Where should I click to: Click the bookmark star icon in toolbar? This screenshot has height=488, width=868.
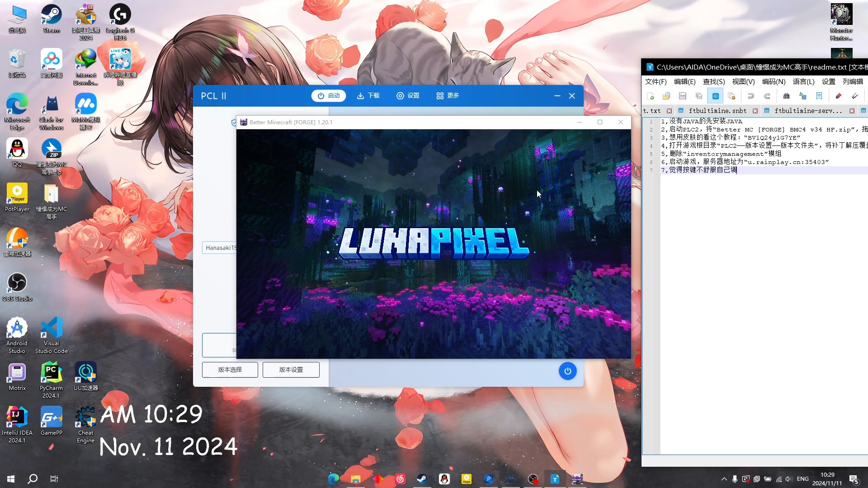pyautogui.click(x=819, y=96)
